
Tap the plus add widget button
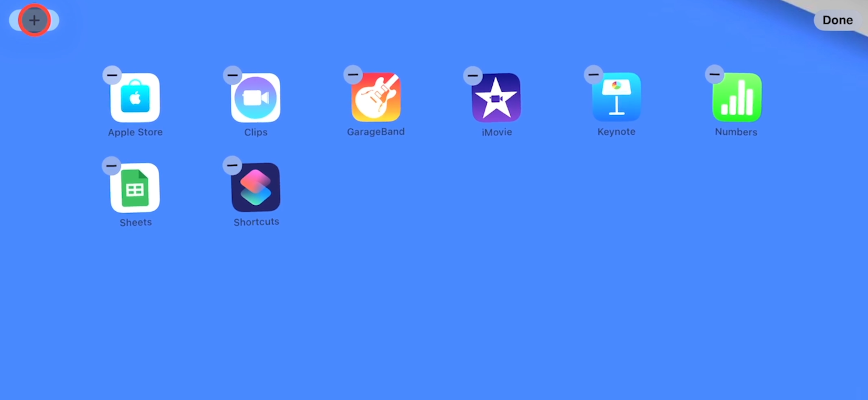tap(34, 20)
